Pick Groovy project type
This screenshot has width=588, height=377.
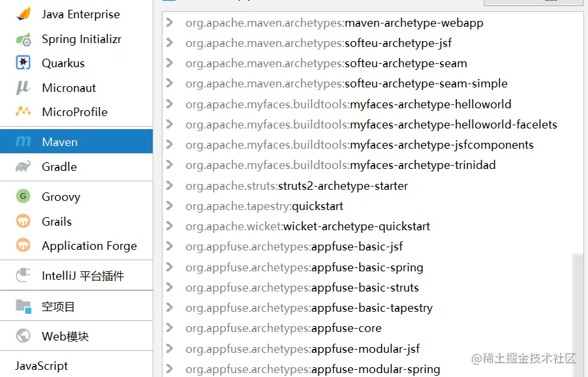[x=76, y=196]
